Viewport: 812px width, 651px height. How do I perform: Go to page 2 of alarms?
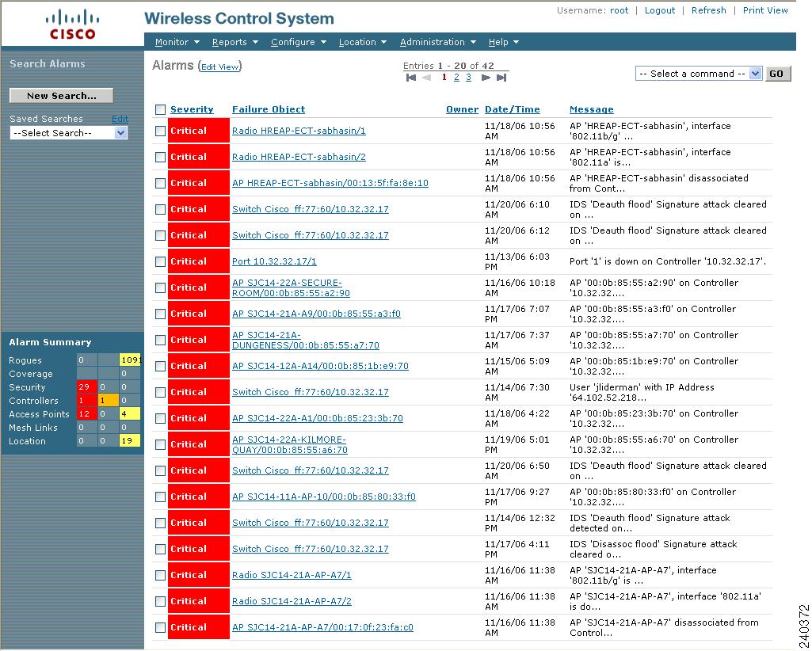point(456,77)
